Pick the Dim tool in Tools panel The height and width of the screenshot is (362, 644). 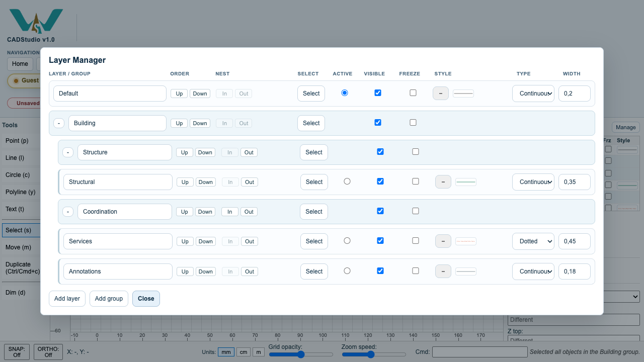21,293
